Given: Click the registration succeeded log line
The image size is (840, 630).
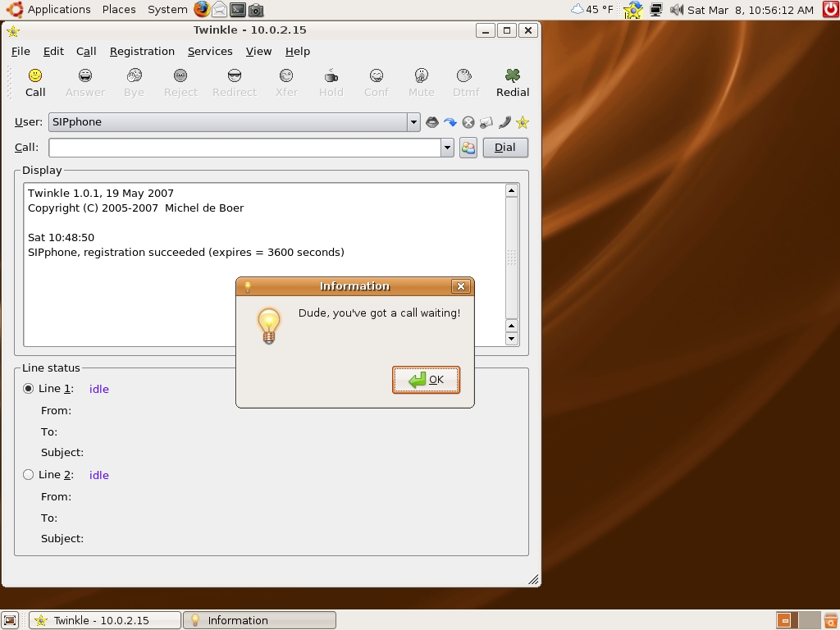Looking at the screenshot, I should coord(186,253).
